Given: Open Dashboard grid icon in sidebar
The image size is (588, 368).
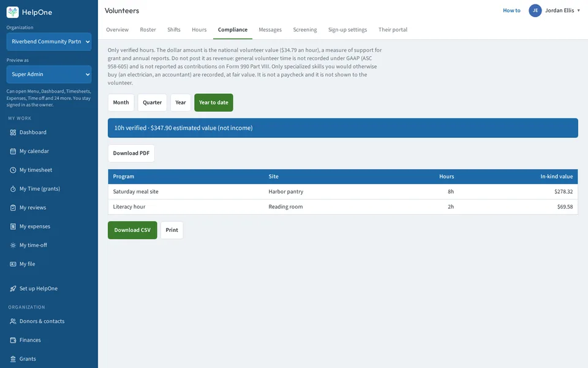Looking at the screenshot, I should 13,132.
